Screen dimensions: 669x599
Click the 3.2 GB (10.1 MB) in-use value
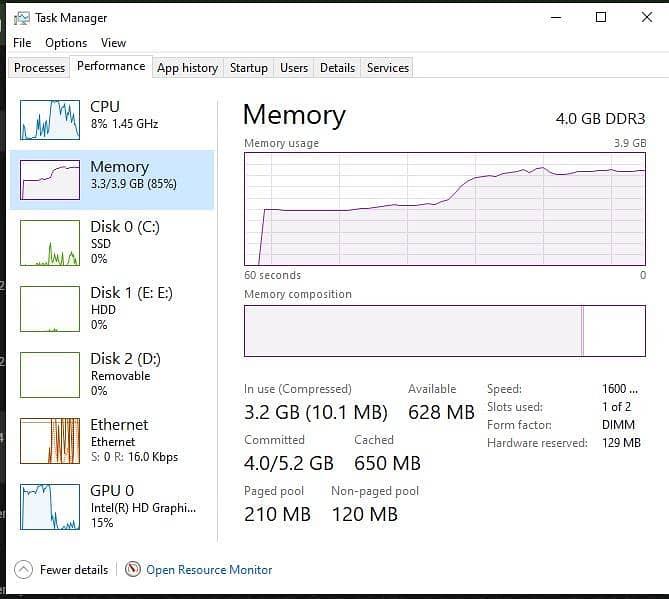coord(316,413)
